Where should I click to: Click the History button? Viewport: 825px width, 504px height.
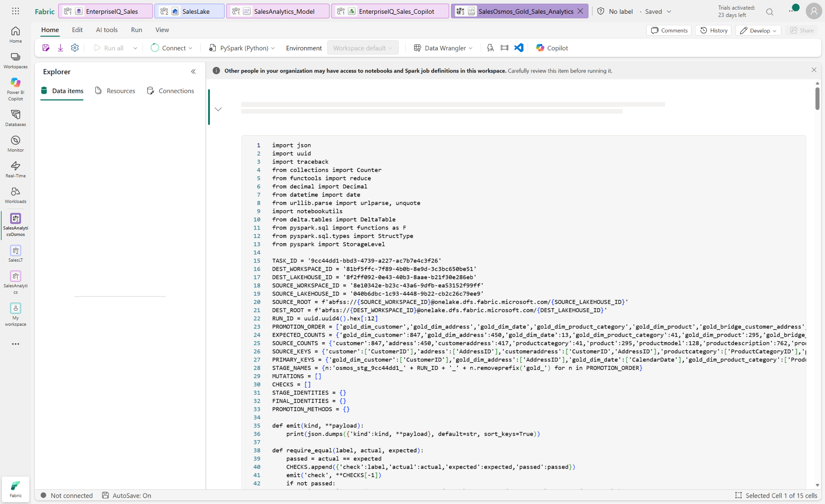coord(714,31)
